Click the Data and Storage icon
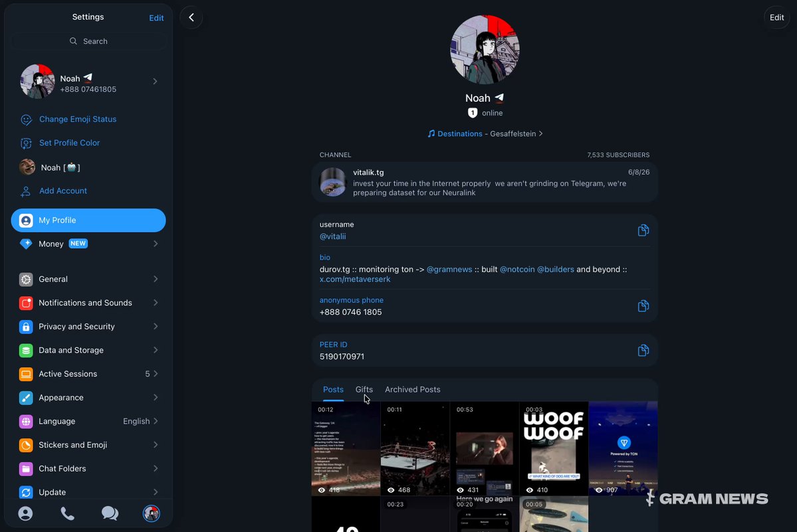The image size is (797, 532). click(26, 350)
